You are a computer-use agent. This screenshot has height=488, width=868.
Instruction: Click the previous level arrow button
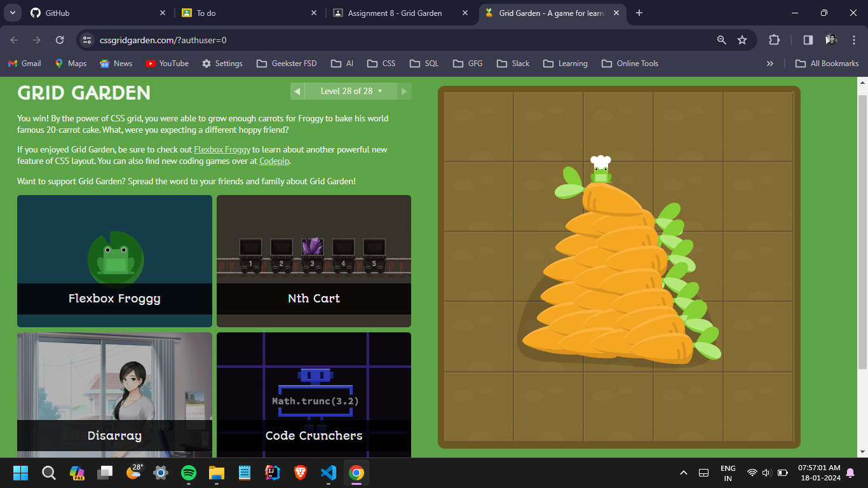coord(297,91)
